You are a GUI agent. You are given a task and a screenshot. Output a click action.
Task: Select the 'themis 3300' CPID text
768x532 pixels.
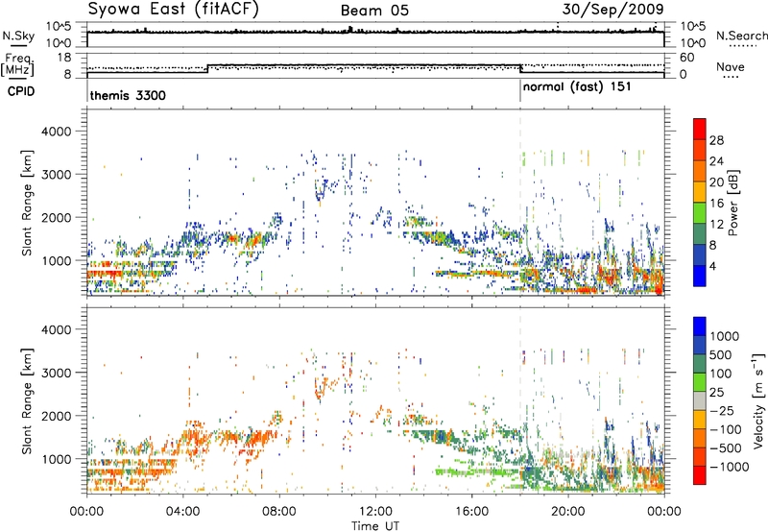pyautogui.click(x=128, y=95)
